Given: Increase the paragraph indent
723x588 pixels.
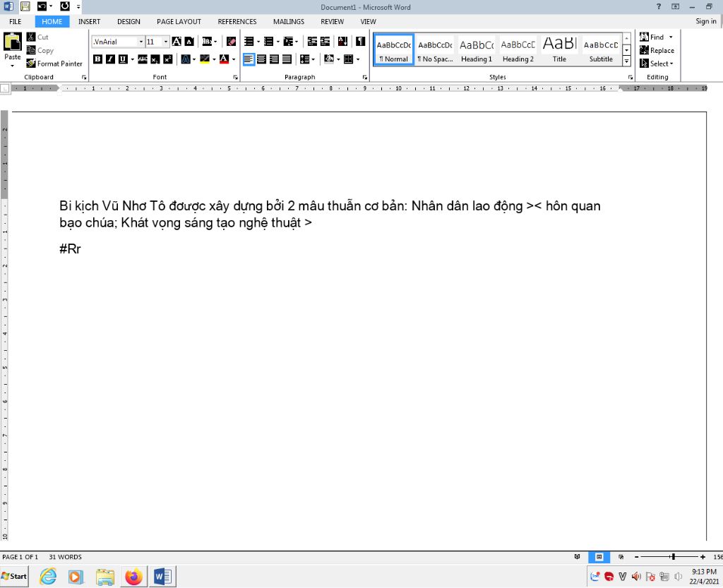Looking at the screenshot, I should coord(325,42).
